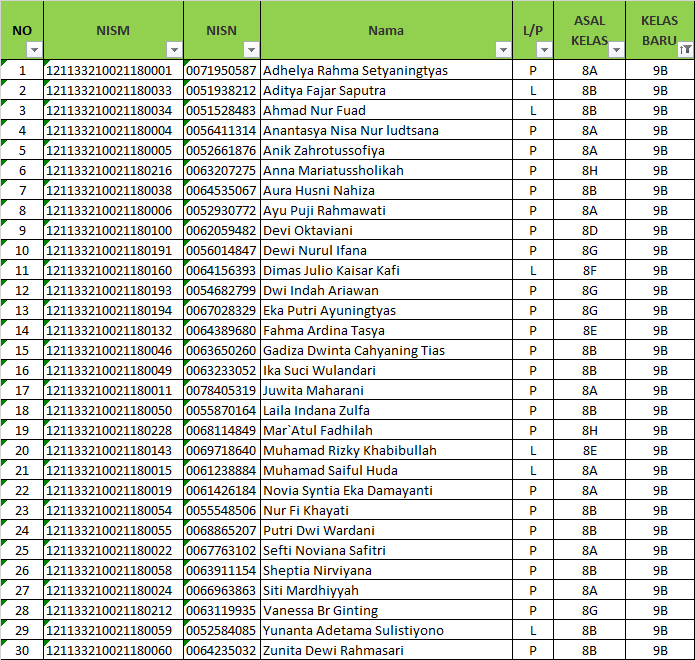The image size is (695, 660).
Task: Click NISM value 121133210021180216
Action: point(109,170)
